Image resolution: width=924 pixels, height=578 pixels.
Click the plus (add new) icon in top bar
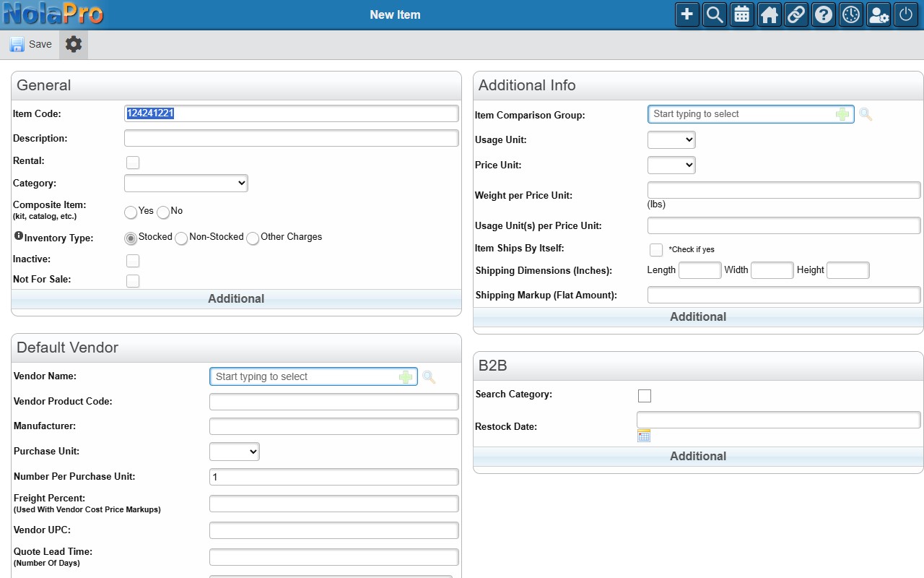click(687, 14)
